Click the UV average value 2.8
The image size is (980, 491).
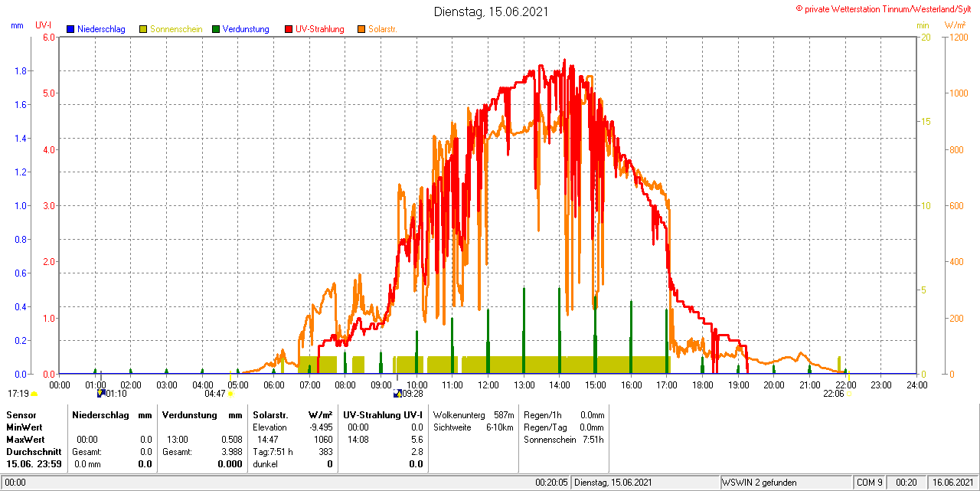416,451
